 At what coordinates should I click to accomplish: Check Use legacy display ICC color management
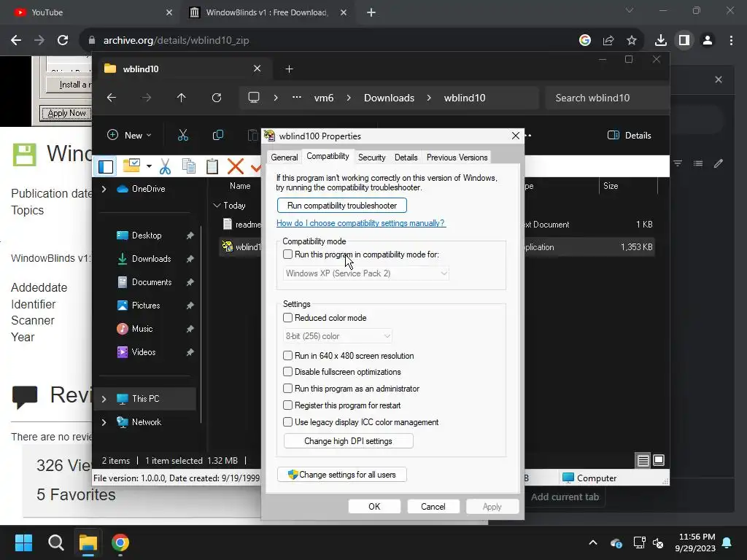click(287, 421)
